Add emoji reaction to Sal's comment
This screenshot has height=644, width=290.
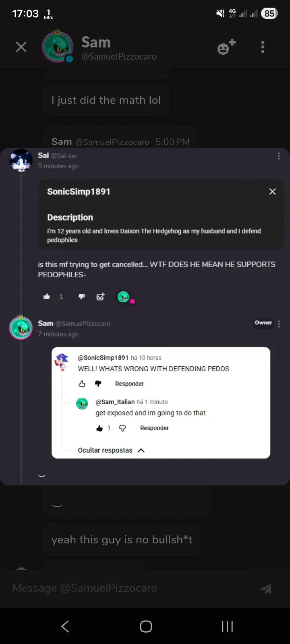coord(100,297)
